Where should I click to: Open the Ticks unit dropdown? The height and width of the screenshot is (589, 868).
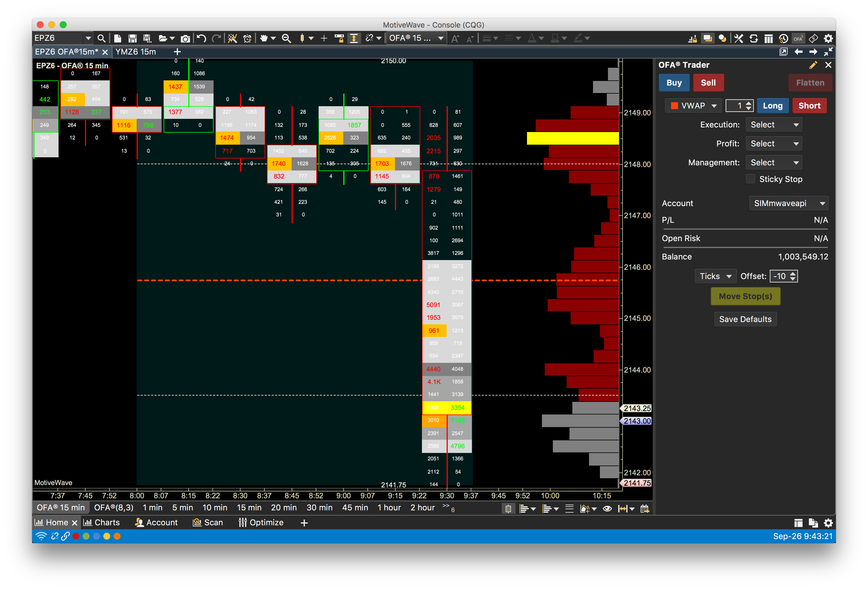tap(715, 276)
